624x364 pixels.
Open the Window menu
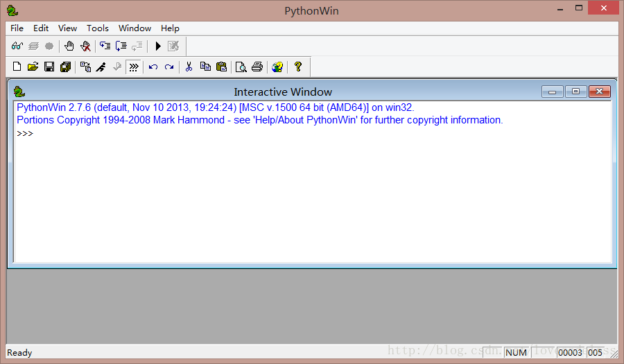tap(135, 28)
